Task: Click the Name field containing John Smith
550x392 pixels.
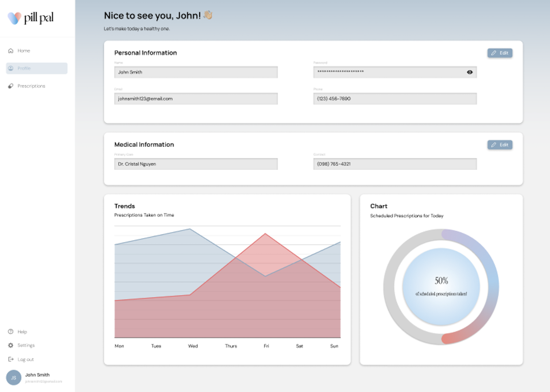Action: coord(196,72)
